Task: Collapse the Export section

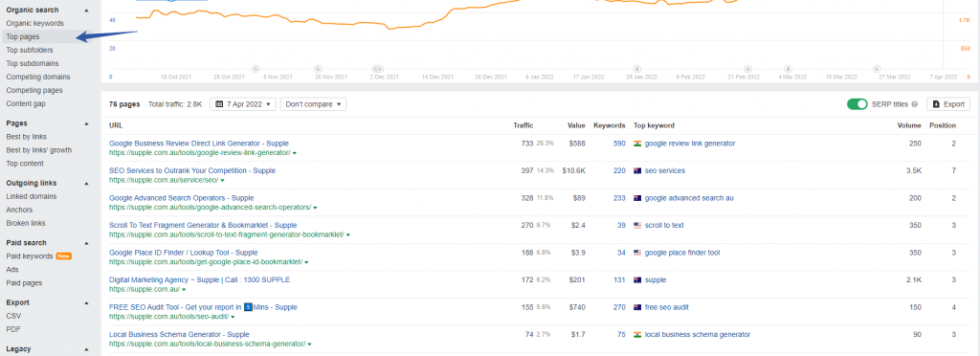Action: tap(86, 303)
